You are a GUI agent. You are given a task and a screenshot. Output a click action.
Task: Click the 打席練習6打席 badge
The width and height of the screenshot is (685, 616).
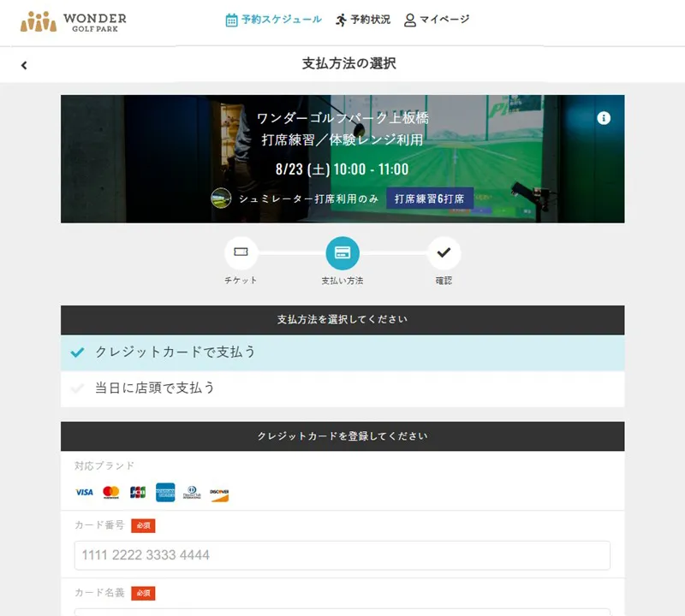tap(429, 198)
